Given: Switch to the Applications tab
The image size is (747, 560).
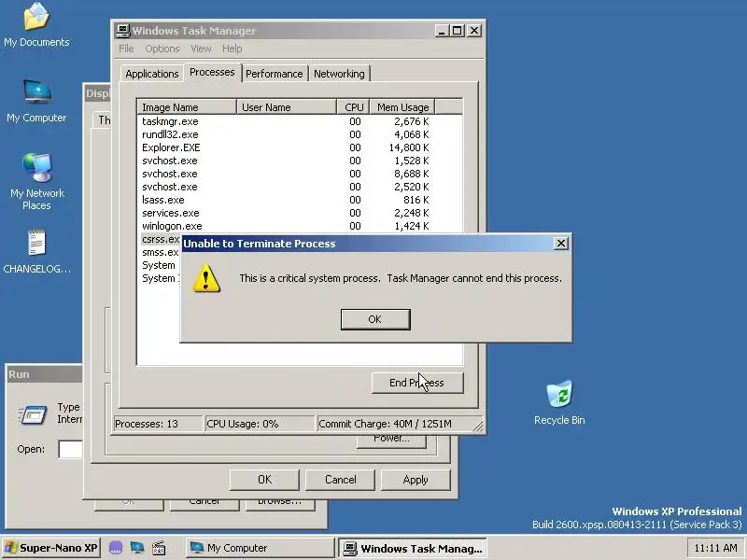Looking at the screenshot, I should (151, 74).
